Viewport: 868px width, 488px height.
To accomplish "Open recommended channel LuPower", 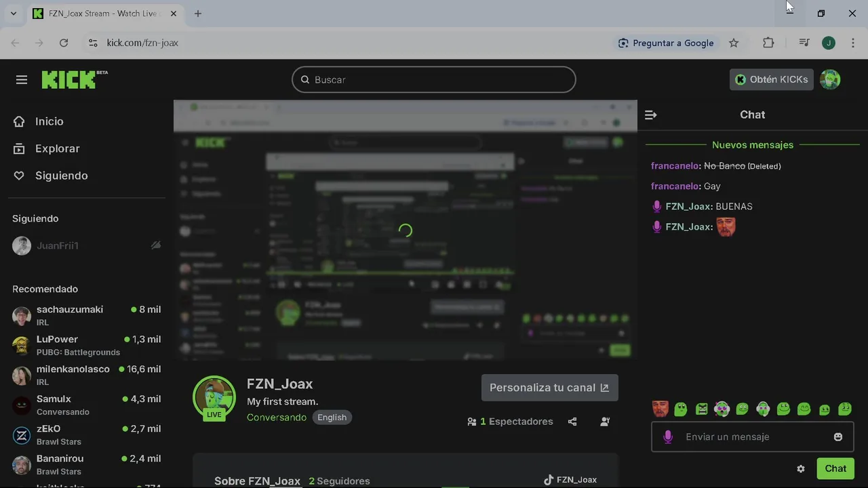I will 87,345.
